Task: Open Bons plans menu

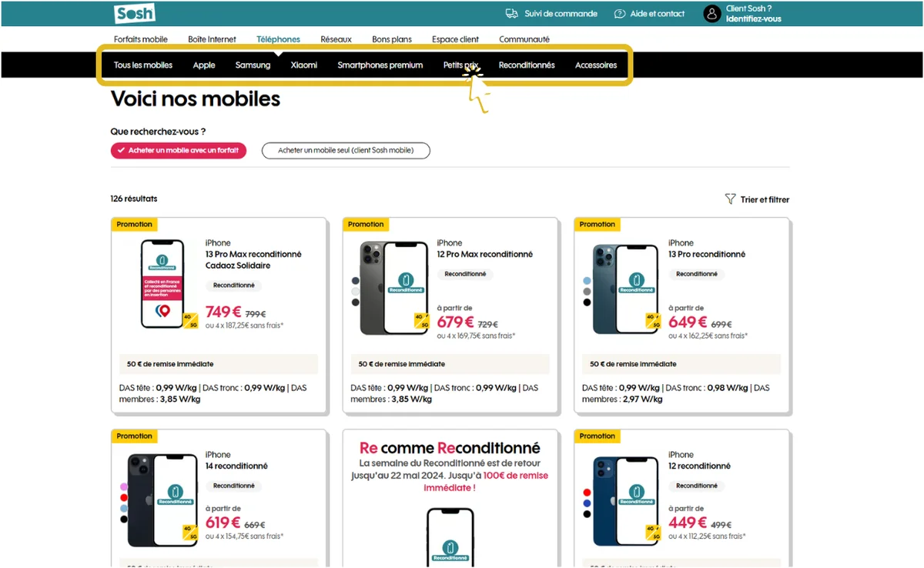Action: (392, 39)
